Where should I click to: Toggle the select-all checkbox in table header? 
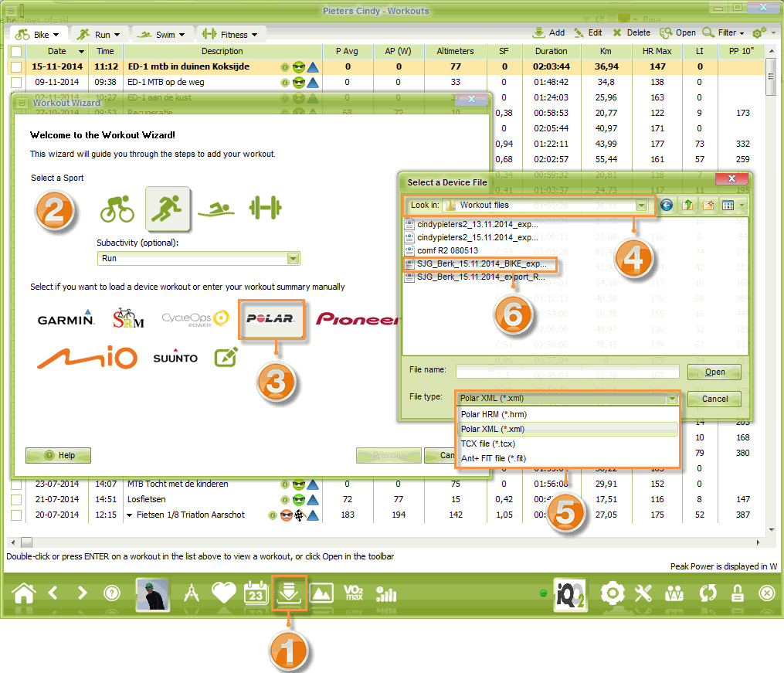coord(16,52)
